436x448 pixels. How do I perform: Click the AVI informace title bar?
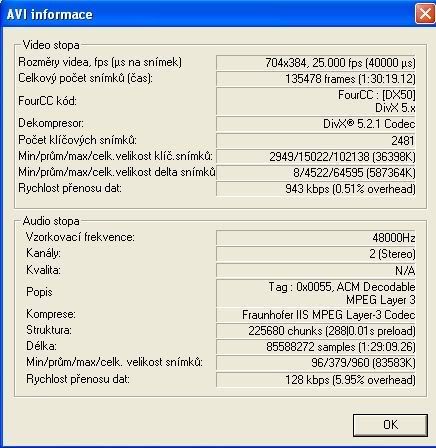click(207, 14)
